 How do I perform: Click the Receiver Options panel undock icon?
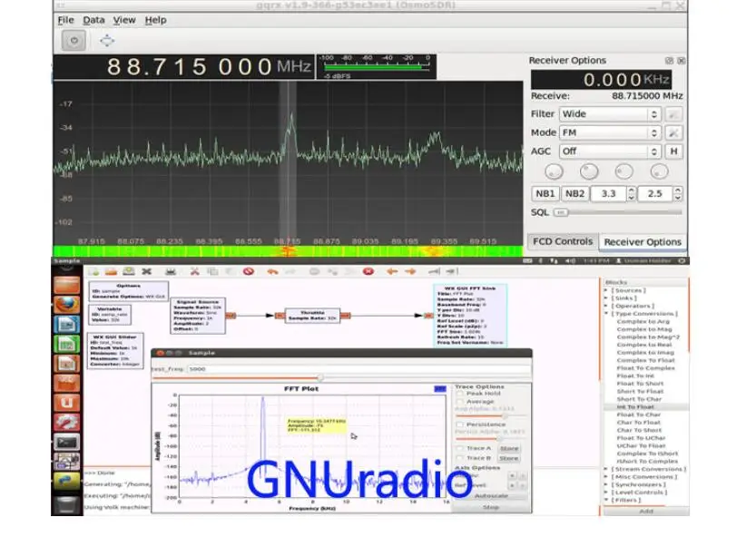pos(669,61)
